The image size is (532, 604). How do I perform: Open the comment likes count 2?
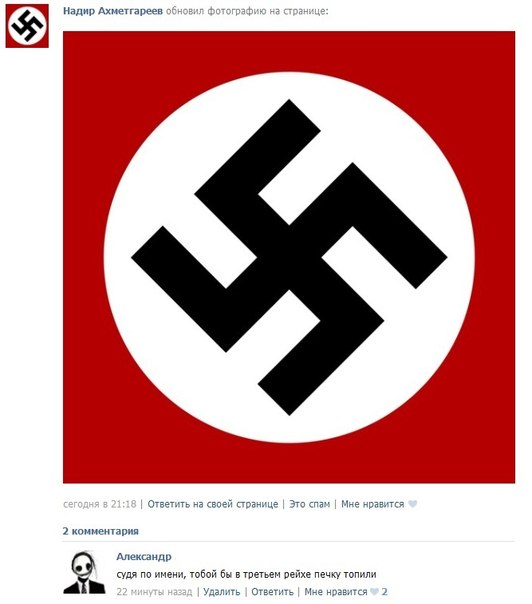coord(384,592)
